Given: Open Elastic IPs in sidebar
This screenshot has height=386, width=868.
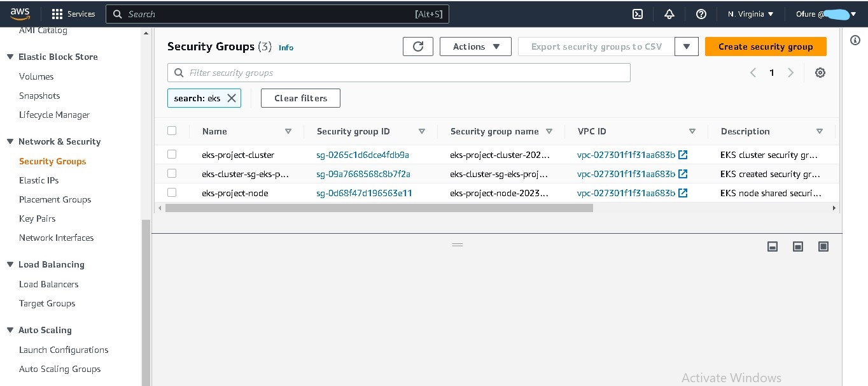Looking at the screenshot, I should click(39, 180).
